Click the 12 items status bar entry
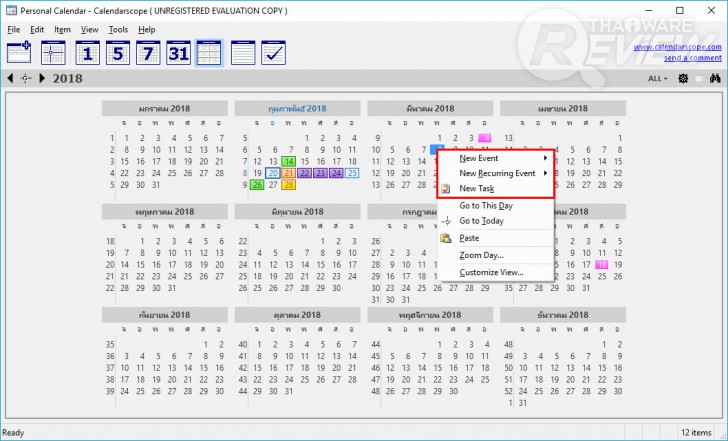The height and width of the screenshot is (441, 728). pos(696,433)
